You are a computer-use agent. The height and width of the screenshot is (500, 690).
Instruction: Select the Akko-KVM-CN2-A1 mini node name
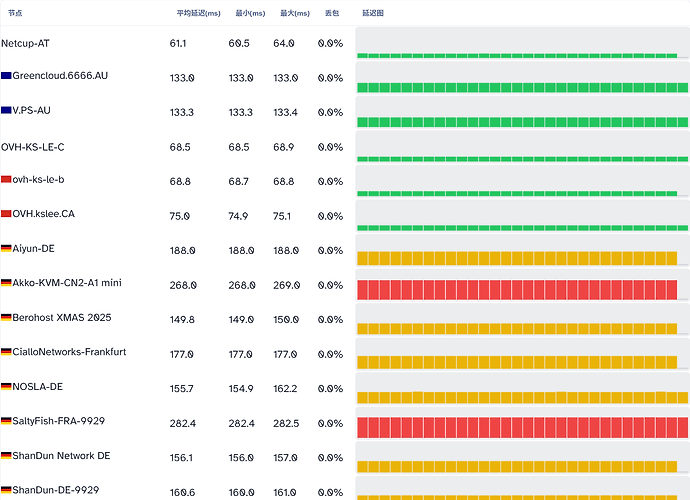(67, 283)
